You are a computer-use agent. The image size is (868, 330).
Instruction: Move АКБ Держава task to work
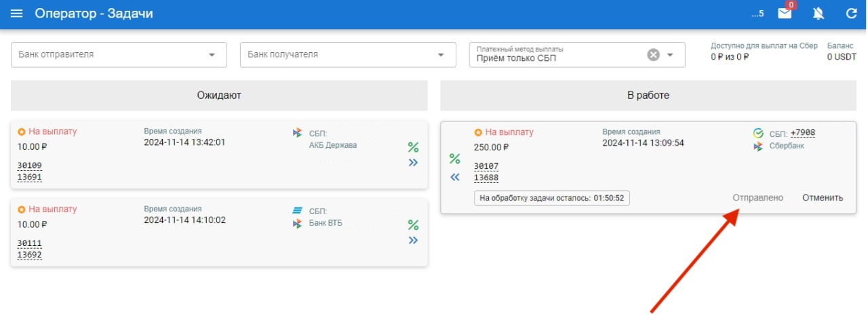tap(413, 163)
